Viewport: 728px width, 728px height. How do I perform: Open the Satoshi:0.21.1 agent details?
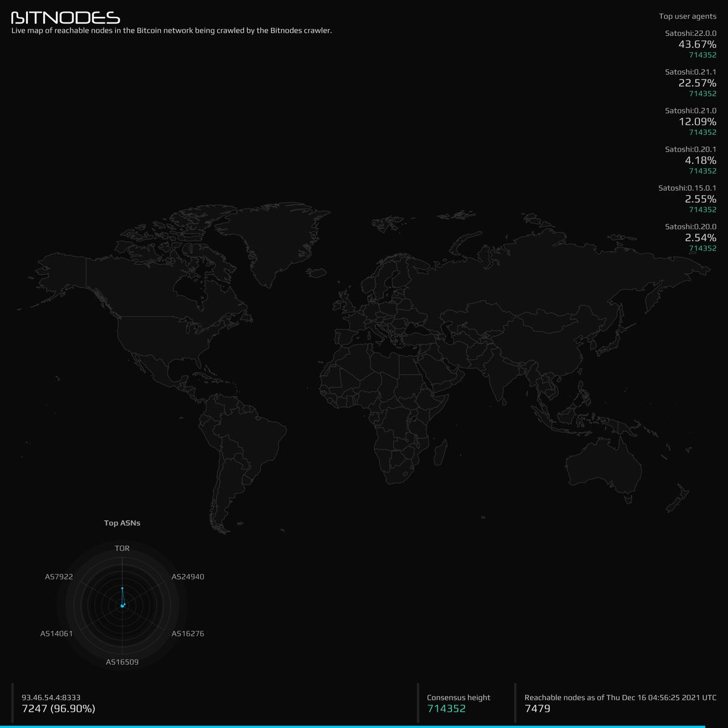click(x=691, y=72)
